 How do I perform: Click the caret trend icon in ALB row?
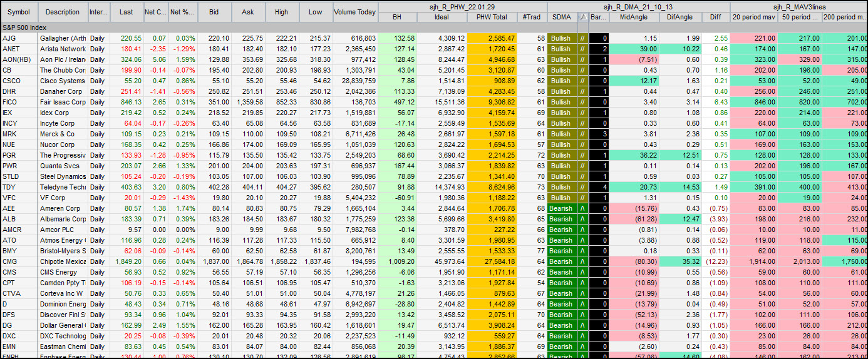click(x=582, y=219)
